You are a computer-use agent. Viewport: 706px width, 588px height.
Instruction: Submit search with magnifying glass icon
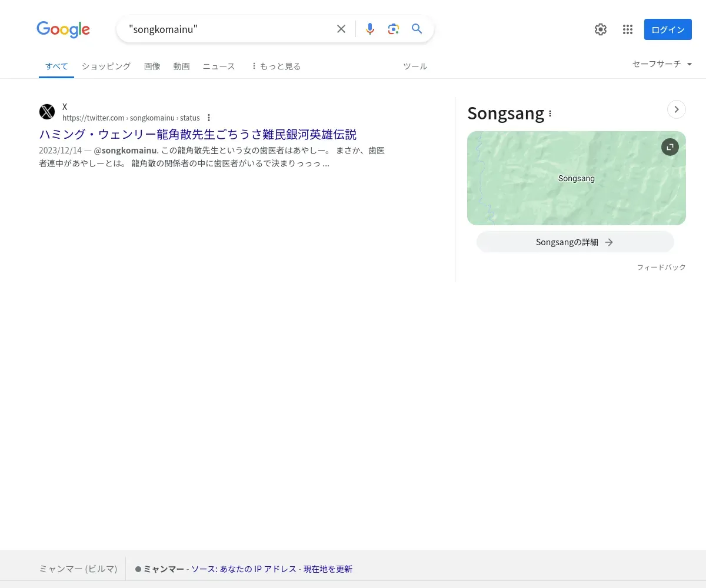417,29
